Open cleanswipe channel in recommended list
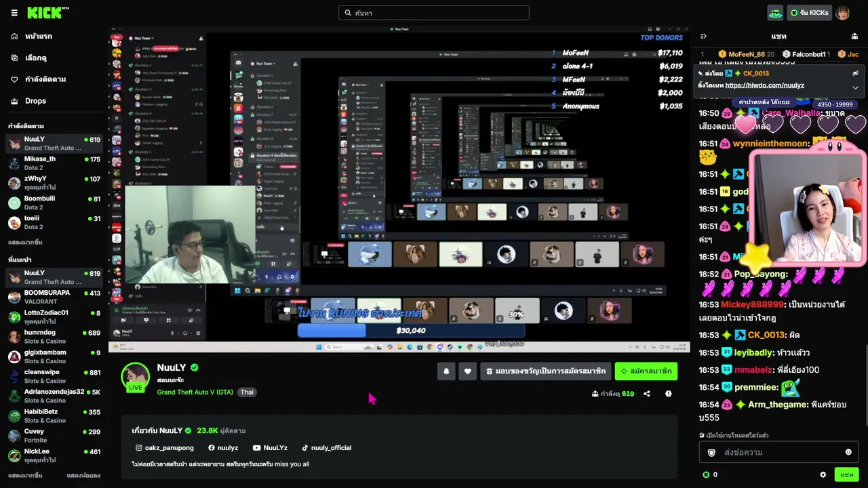The width and height of the screenshot is (868, 488). pos(54,376)
